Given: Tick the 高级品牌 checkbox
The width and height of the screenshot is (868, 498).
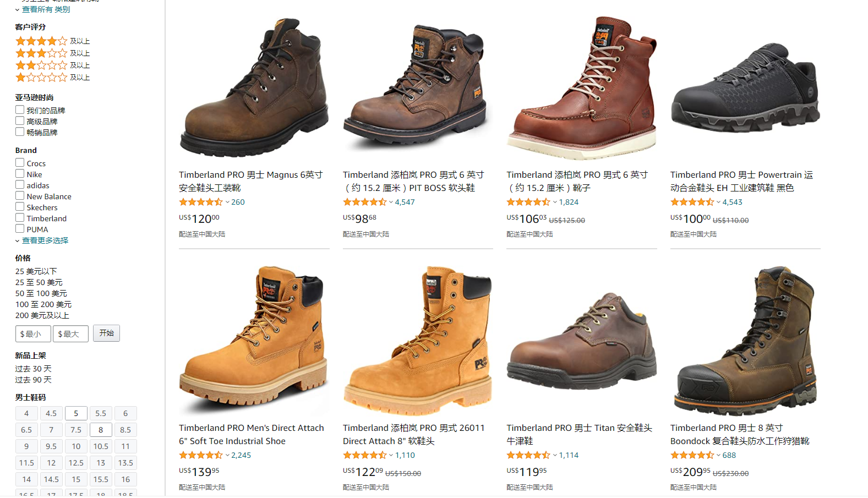Looking at the screenshot, I should click(x=20, y=121).
